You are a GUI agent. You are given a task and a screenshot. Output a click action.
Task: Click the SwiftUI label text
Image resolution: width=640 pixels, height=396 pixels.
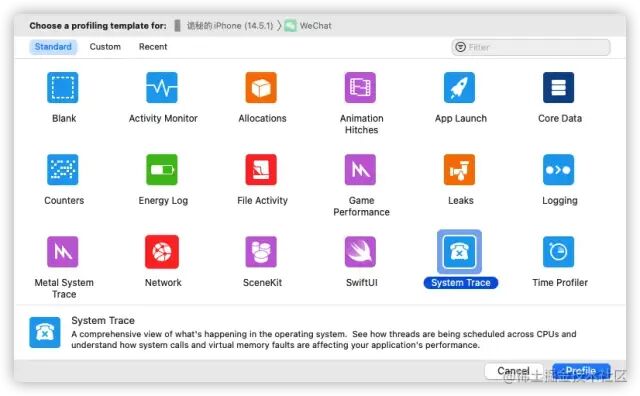[x=362, y=283]
